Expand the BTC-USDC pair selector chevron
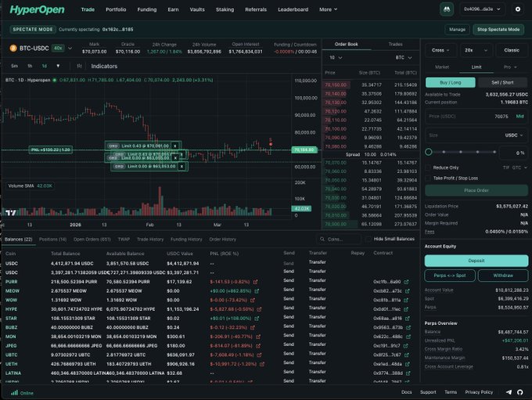The height and width of the screenshot is (400, 532). pos(70,49)
